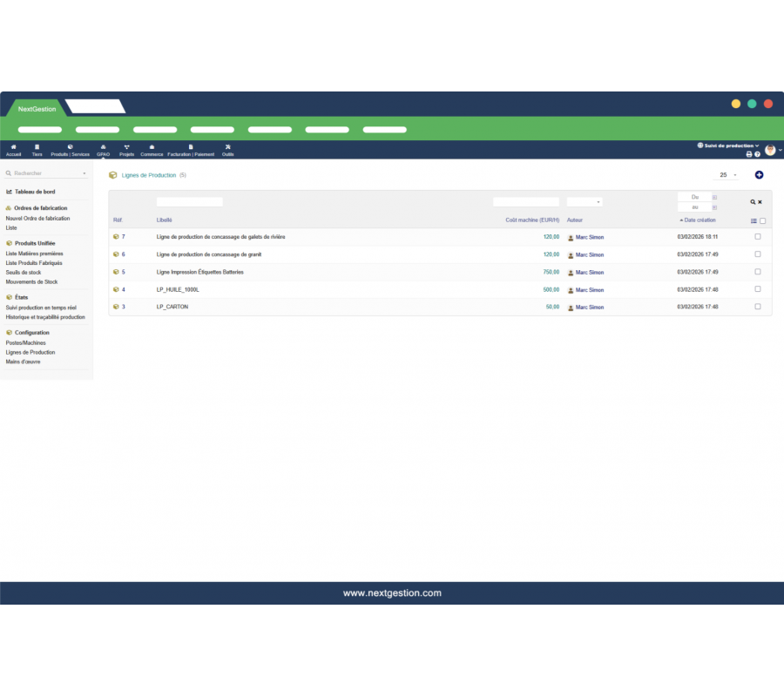This screenshot has height=697, width=784.
Task: Open the Outils tools menu
Action: coord(227,150)
